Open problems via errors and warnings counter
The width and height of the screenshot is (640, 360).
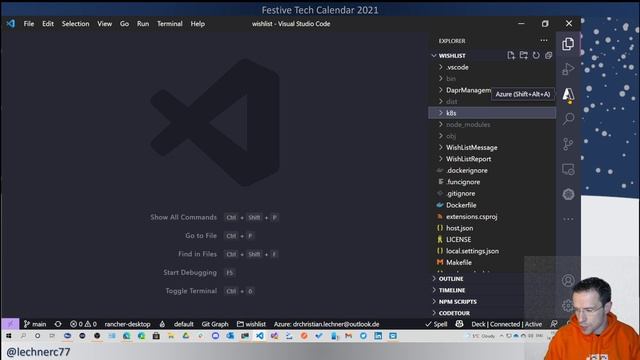pyautogui.click(x=83, y=324)
